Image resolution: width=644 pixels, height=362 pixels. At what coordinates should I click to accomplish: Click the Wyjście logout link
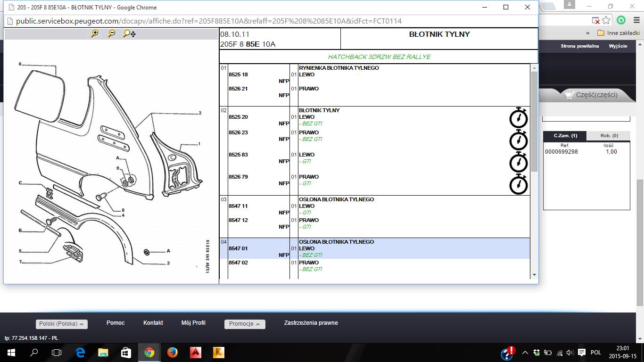pyautogui.click(x=618, y=46)
